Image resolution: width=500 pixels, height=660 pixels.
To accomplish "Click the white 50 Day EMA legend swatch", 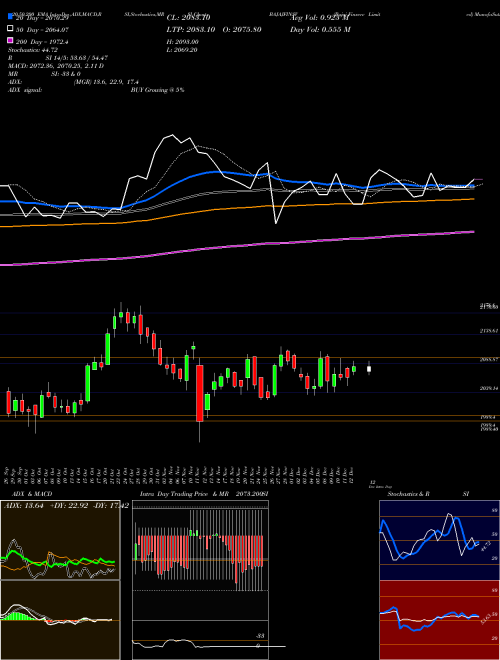I will coord(11,29).
